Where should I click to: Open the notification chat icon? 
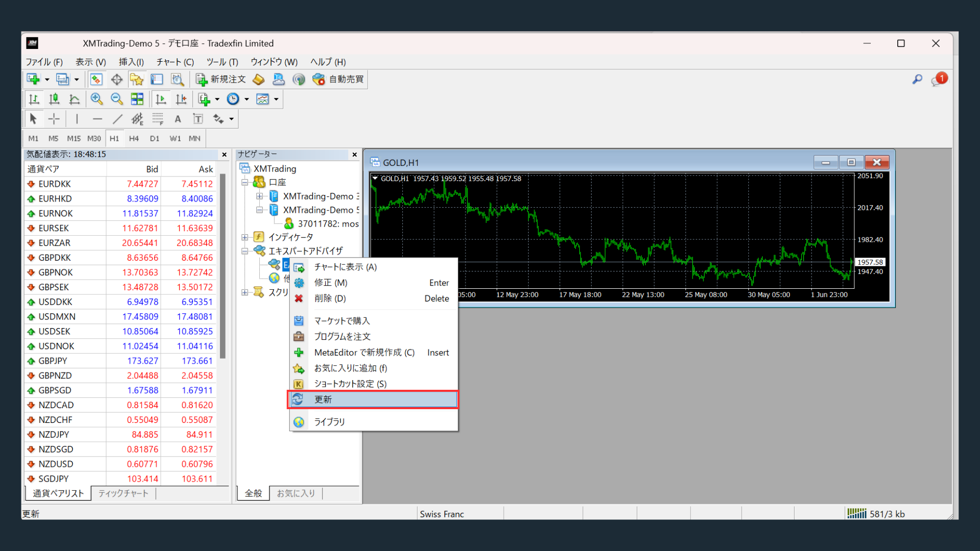pyautogui.click(x=938, y=80)
